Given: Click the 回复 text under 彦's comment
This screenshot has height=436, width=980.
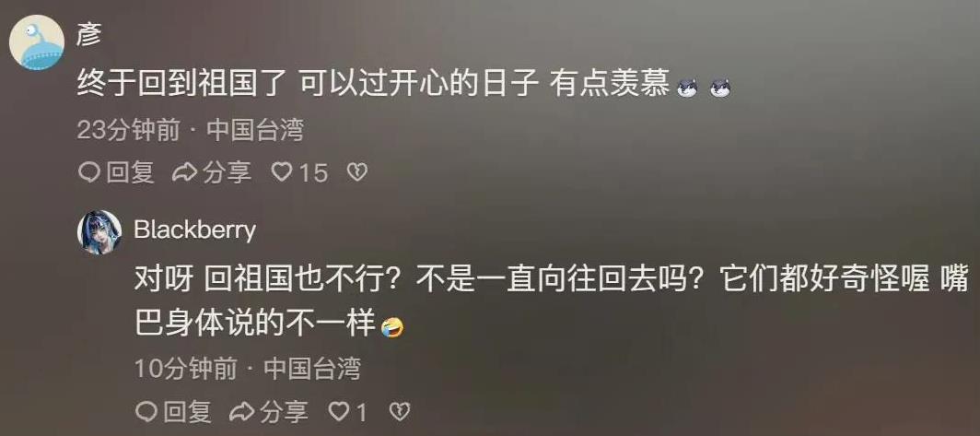Looking at the screenshot, I should 130,172.
